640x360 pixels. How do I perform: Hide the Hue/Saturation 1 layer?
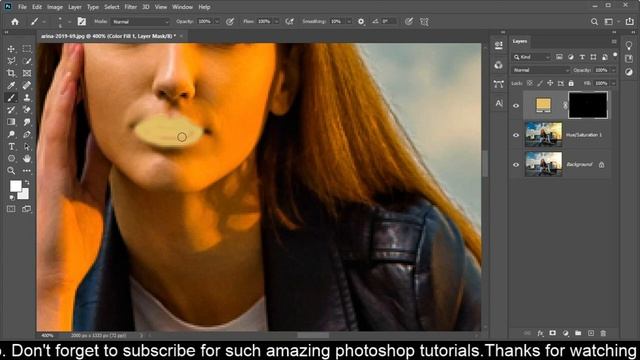coord(516,135)
